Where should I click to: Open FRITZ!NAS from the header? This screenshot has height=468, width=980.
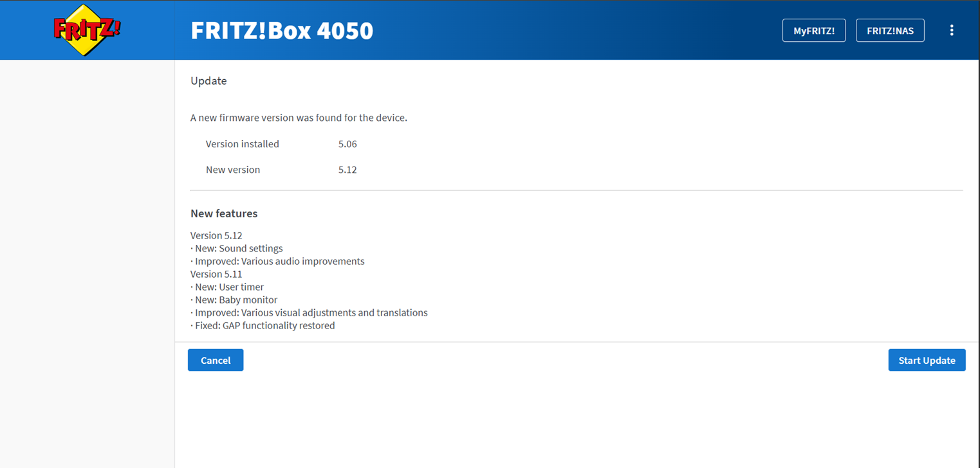890,30
